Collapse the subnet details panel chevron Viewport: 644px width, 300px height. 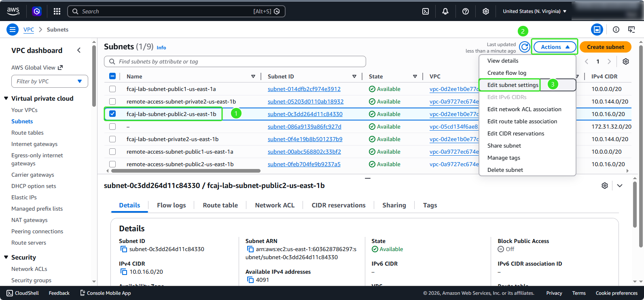[x=620, y=186]
